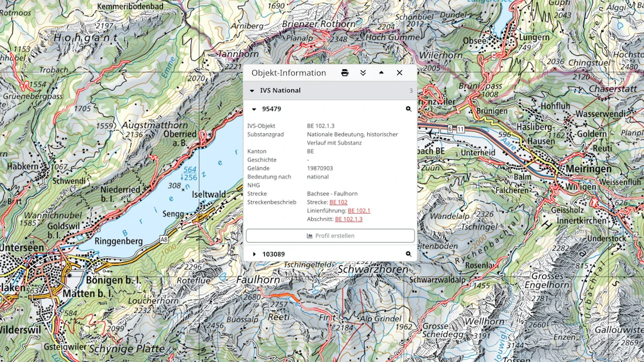Click the Iseltwald place label
The image size is (644, 362).
[209, 194]
